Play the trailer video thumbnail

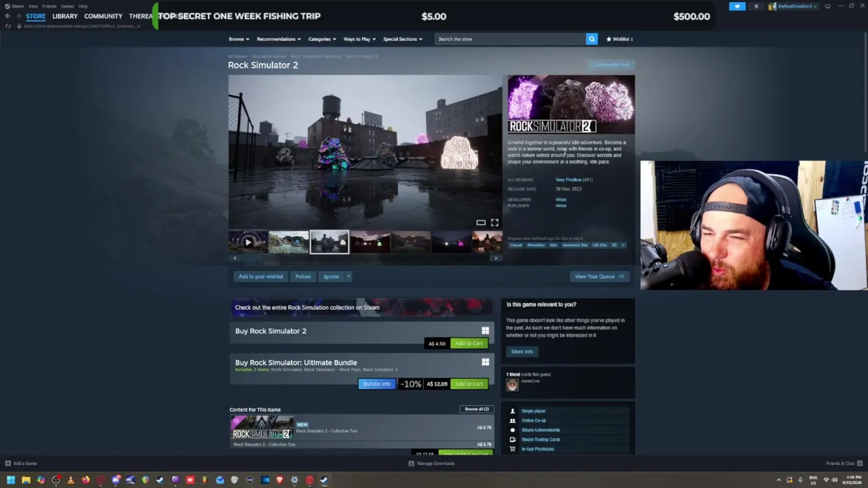click(x=248, y=242)
